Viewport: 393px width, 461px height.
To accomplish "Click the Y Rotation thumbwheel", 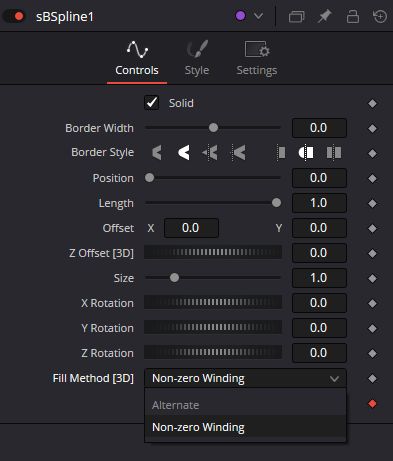I will (x=213, y=327).
